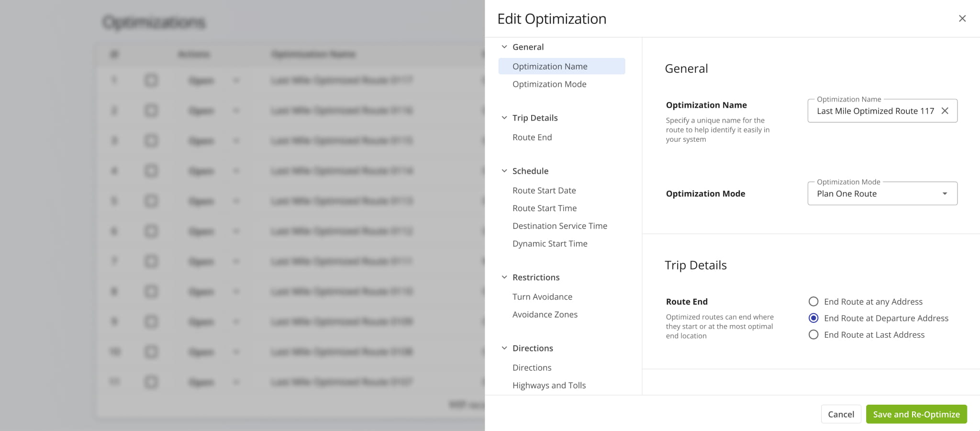Image resolution: width=980 pixels, height=431 pixels.
Task: Go to Turn Avoidance settings
Action: tap(542, 297)
